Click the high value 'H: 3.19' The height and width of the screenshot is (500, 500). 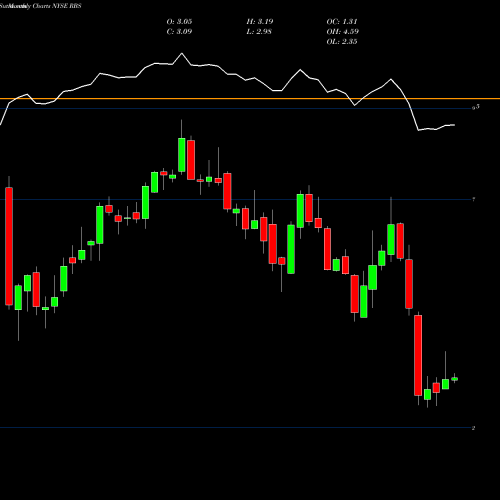pyautogui.click(x=260, y=22)
